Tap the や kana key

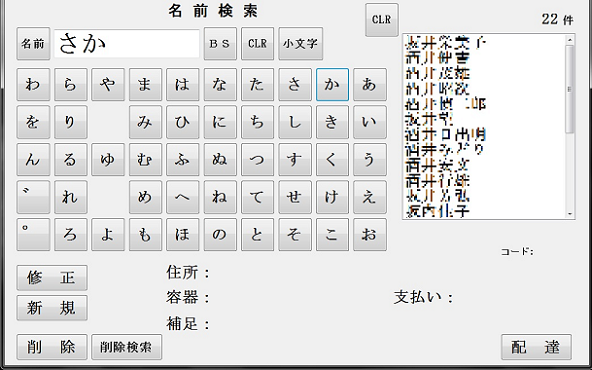pyautogui.click(x=108, y=85)
